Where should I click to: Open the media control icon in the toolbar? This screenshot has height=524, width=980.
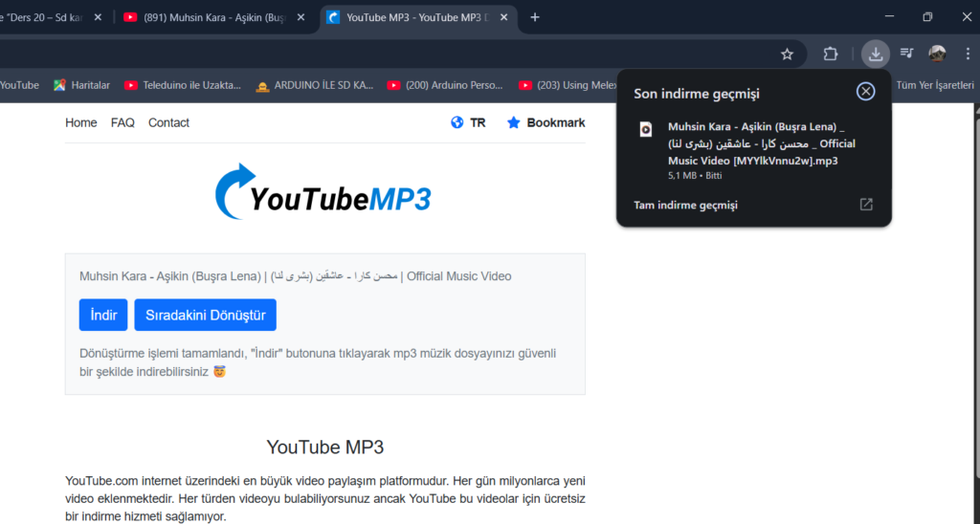pos(906,55)
